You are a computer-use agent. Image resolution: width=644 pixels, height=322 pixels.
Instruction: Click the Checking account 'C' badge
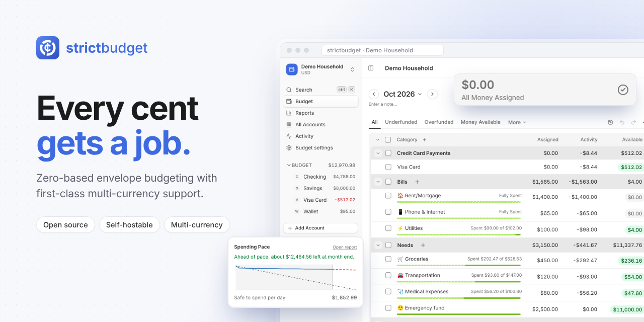(297, 177)
